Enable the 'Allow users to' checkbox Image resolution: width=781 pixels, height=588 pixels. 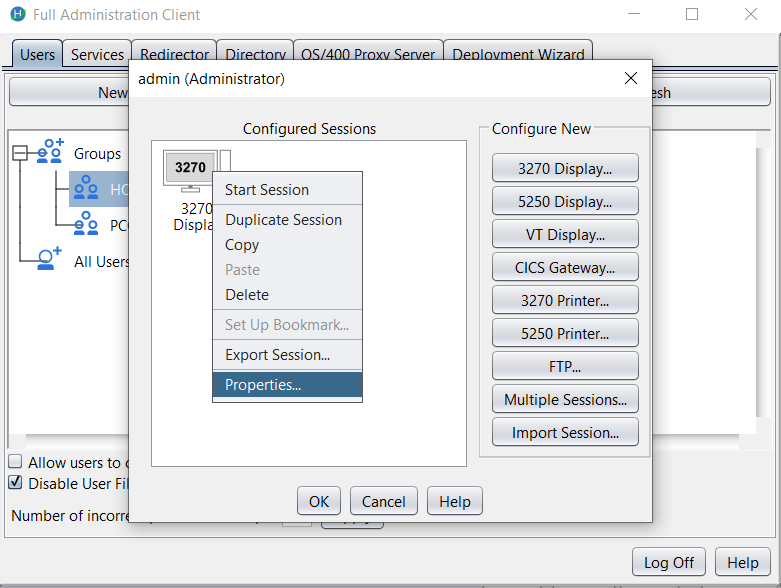pos(16,462)
